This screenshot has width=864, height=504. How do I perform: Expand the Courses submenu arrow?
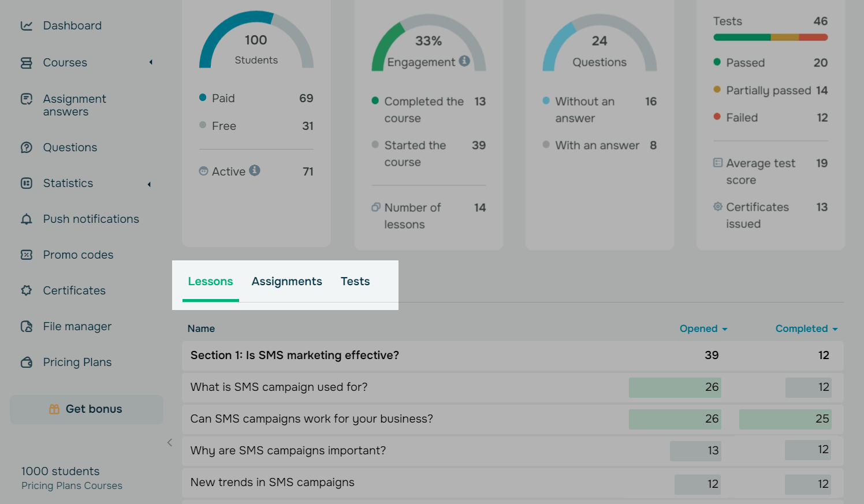coord(151,62)
